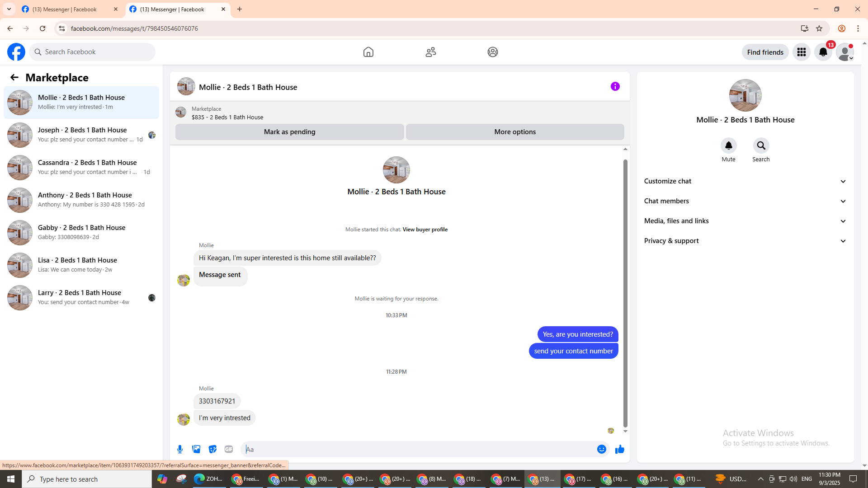This screenshot has height=488, width=868.
Task: Click the Mark as pending button
Action: 290,132
